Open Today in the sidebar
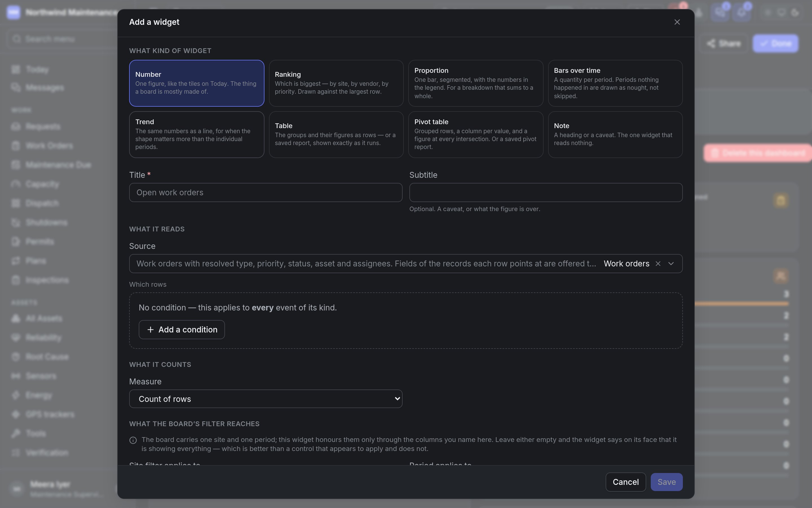This screenshot has width=812, height=508. [37, 69]
